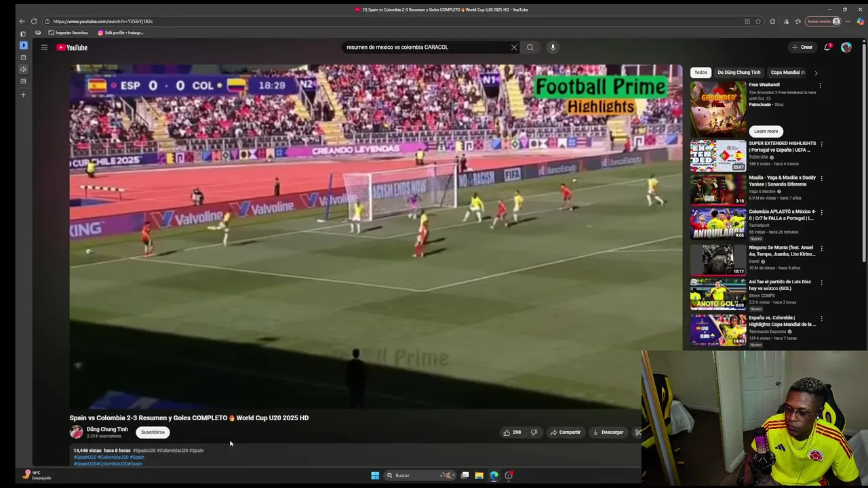Open options for Ninguno Se Monta video
The height and width of the screenshot is (488, 868).
tap(821, 248)
